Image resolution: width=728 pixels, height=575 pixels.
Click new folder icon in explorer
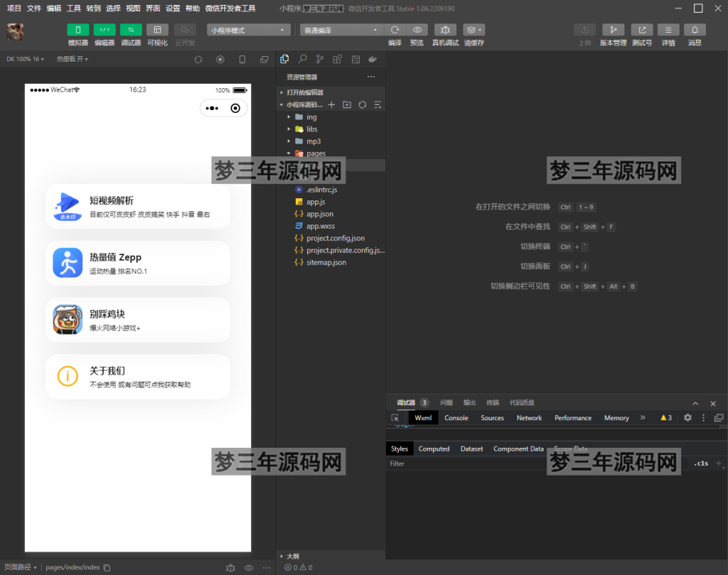tap(347, 105)
